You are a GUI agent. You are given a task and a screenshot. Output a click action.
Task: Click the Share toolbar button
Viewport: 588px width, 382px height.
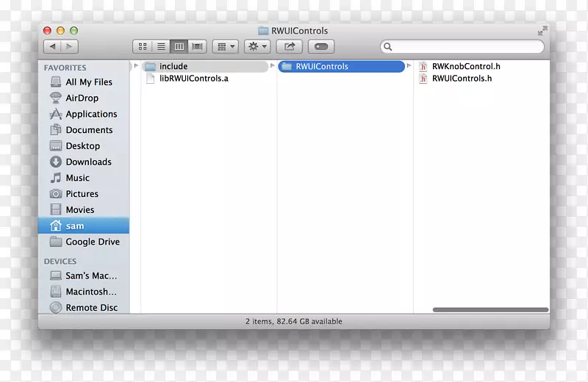point(290,46)
